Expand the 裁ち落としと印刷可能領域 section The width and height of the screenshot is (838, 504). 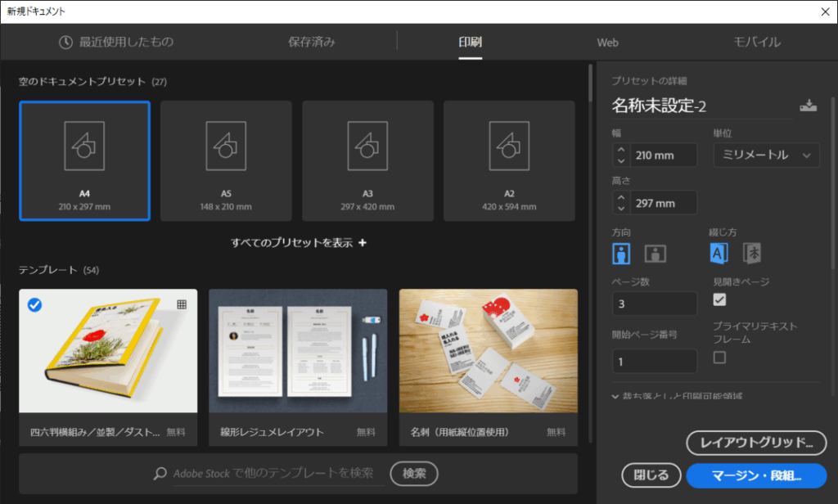click(x=615, y=396)
